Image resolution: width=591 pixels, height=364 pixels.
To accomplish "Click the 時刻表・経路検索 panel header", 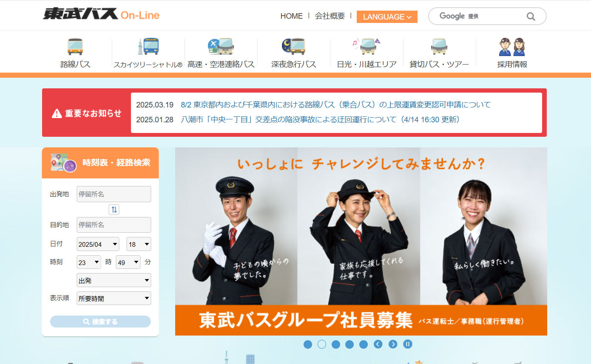I will [100, 163].
